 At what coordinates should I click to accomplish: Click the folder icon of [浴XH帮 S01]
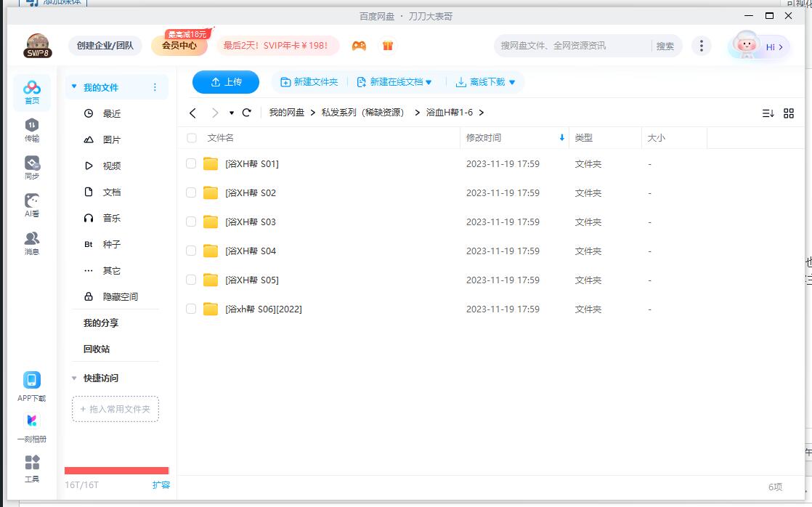pyautogui.click(x=210, y=164)
